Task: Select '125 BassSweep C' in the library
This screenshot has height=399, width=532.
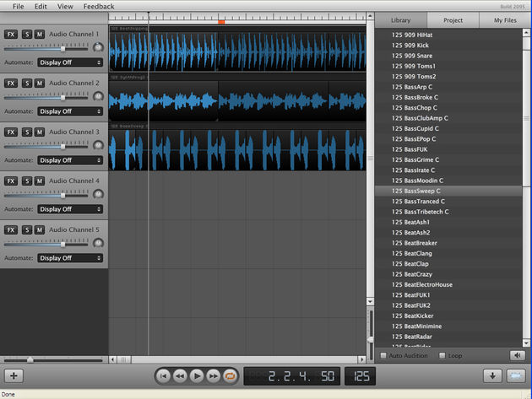Action: click(x=448, y=191)
